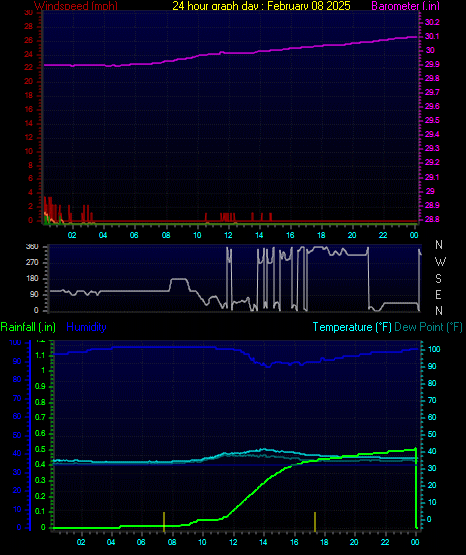Click the green rainfall drop at midnight

coord(416,488)
